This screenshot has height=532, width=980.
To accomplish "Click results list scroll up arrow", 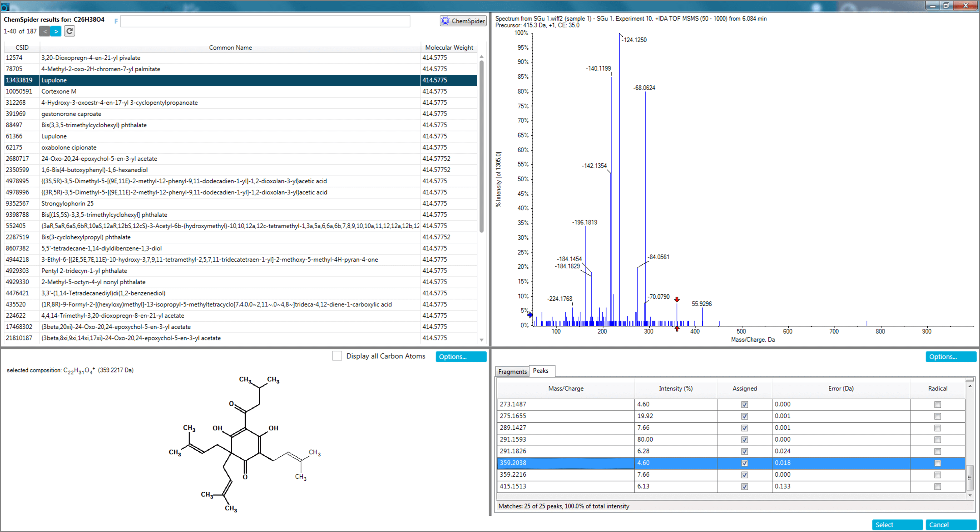I will [482, 57].
